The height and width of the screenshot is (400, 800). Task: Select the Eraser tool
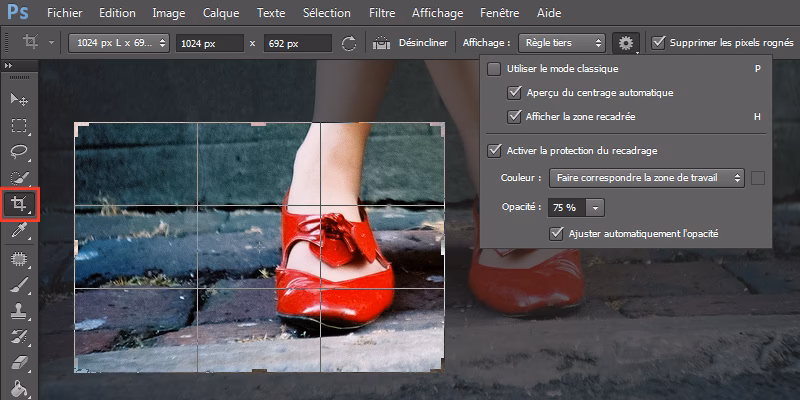tap(19, 363)
